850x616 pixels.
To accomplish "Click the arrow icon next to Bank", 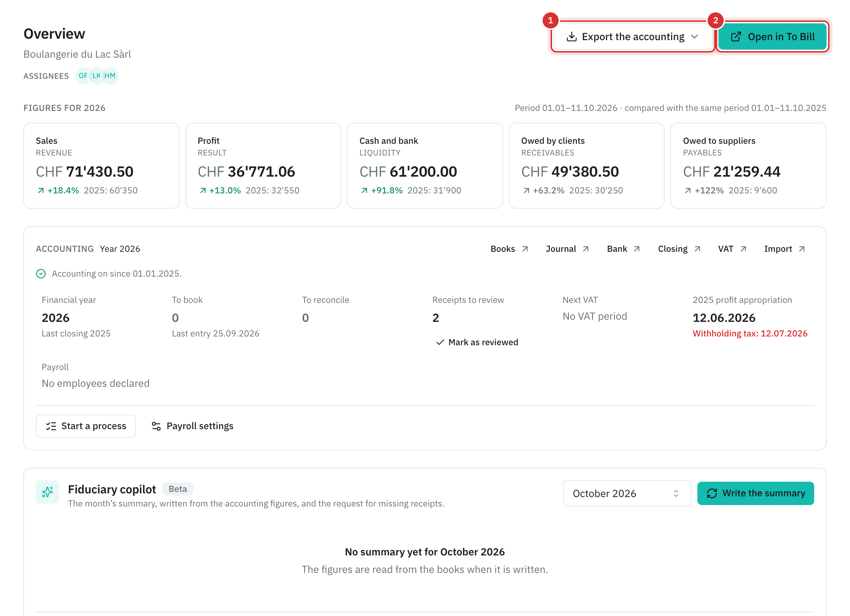I will tap(637, 249).
